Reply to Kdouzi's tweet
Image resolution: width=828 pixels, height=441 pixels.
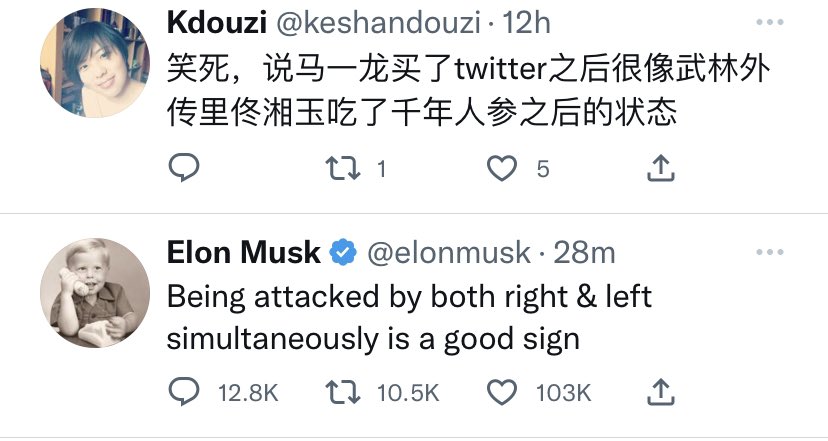pyautogui.click(x=183, y=169)
